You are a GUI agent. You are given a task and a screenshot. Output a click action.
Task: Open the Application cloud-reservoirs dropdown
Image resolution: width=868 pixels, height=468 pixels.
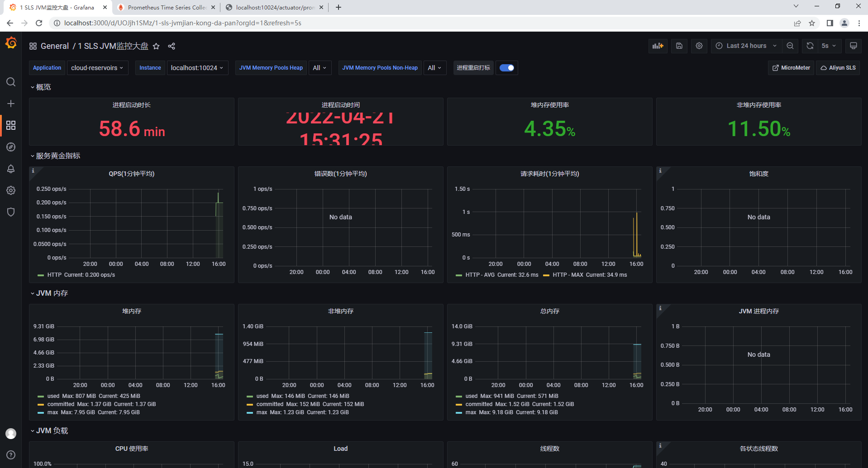point(97,68)
